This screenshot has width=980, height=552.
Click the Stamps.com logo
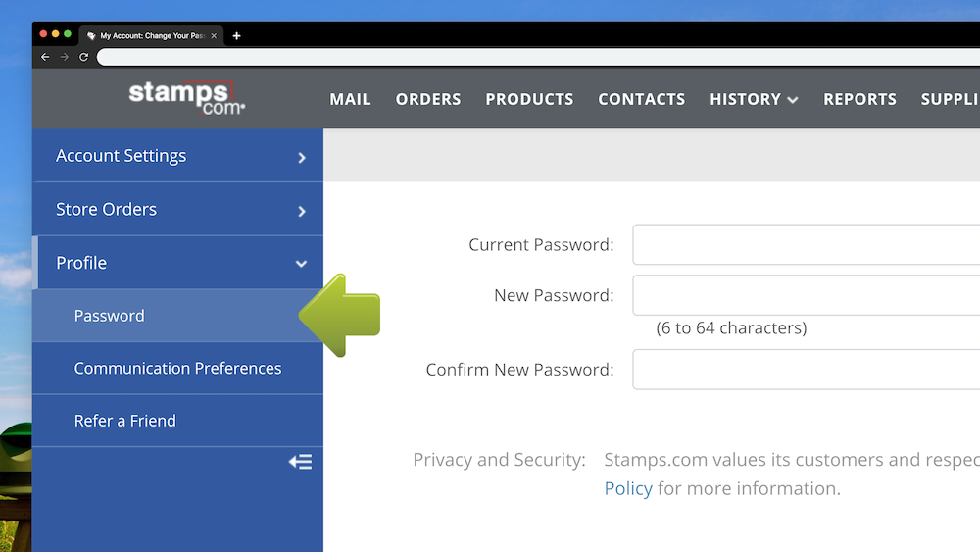(x=187, y=97)
